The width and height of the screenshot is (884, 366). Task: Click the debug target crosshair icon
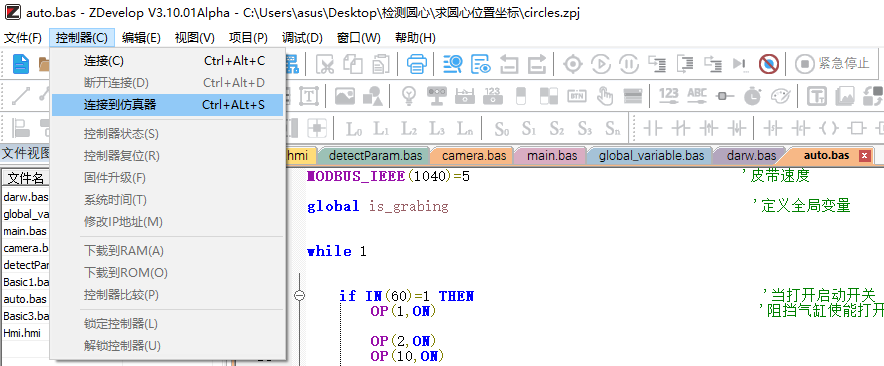[573, 64]
